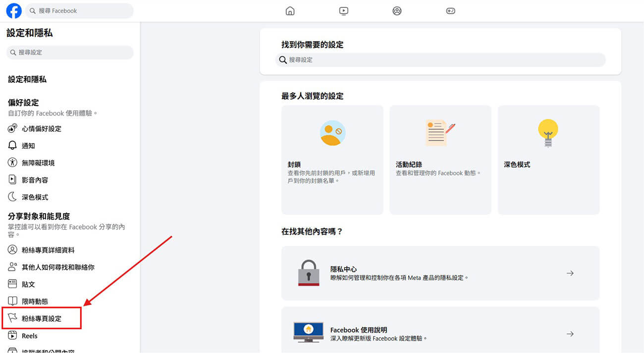Open the Groups tab icon
The width and height of the screenshot is (644, 353).
[397, 11]
